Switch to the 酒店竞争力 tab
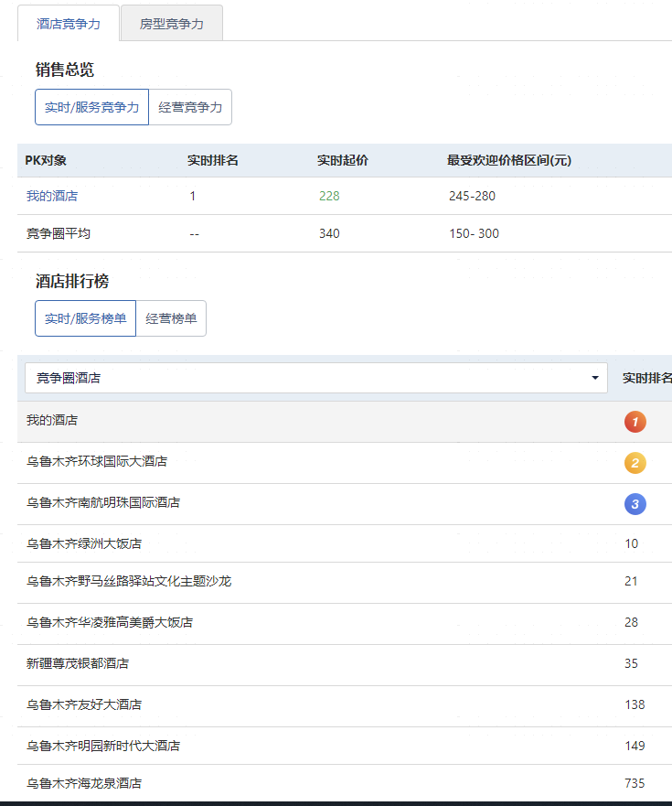The height and width of the screenshot is (806, 672). point(69,24)
